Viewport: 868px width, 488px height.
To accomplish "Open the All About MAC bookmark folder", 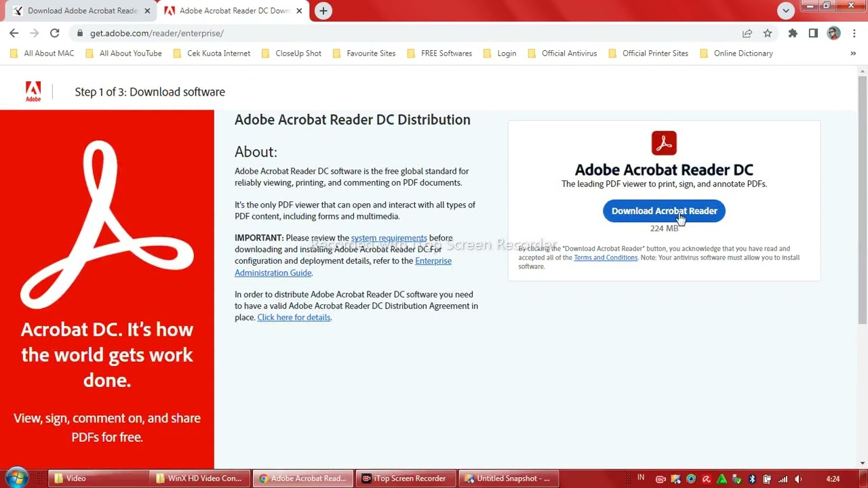I will tap(43, 54).
